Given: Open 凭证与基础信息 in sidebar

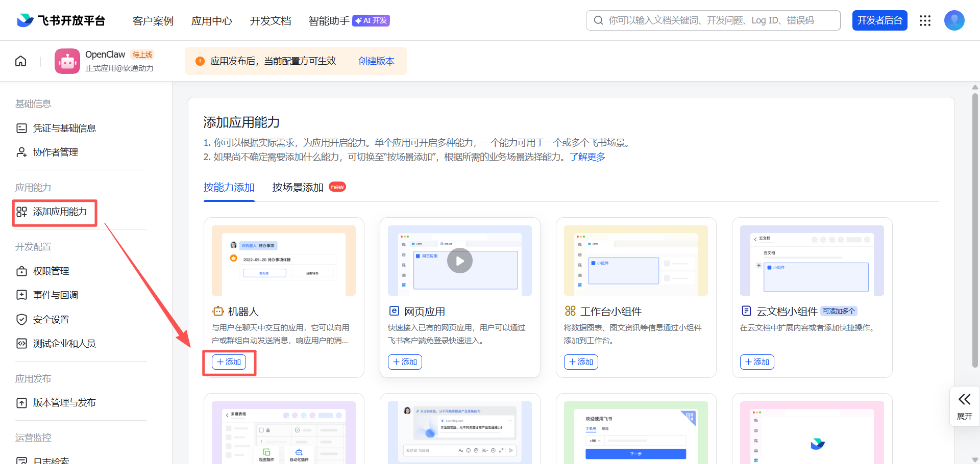Looking at the screenshot, I should click(64, 128).
